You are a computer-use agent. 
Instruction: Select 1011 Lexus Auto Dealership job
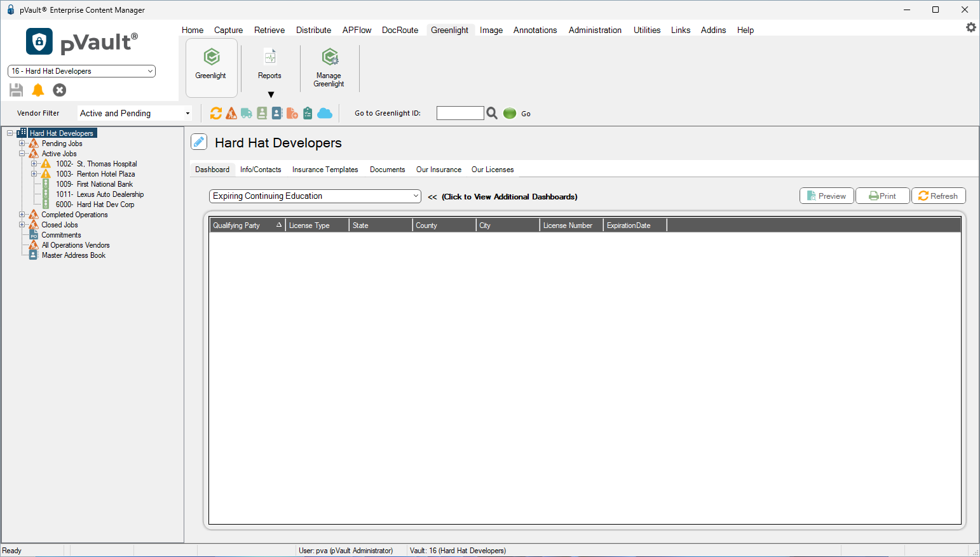click(x=100, y=194)
